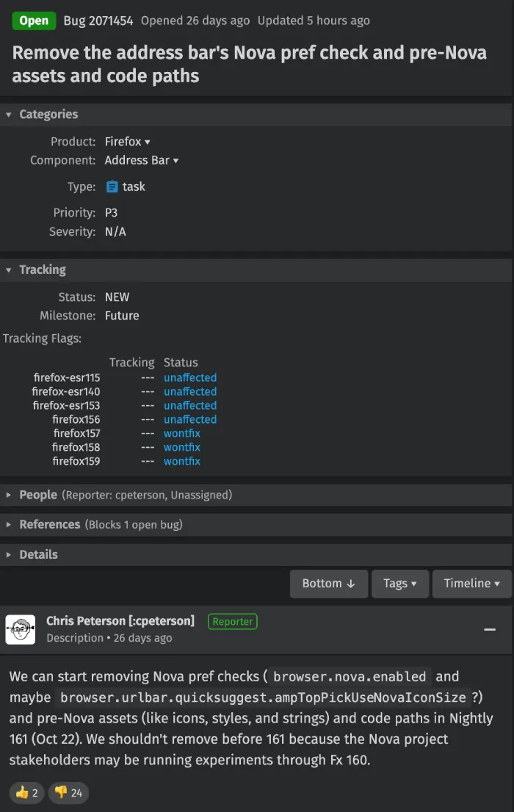Image resolution: width=514 pixels, height=812 pixels.
Task: Click unaffected status for firefox-esr115
Action: pos(190,377)
